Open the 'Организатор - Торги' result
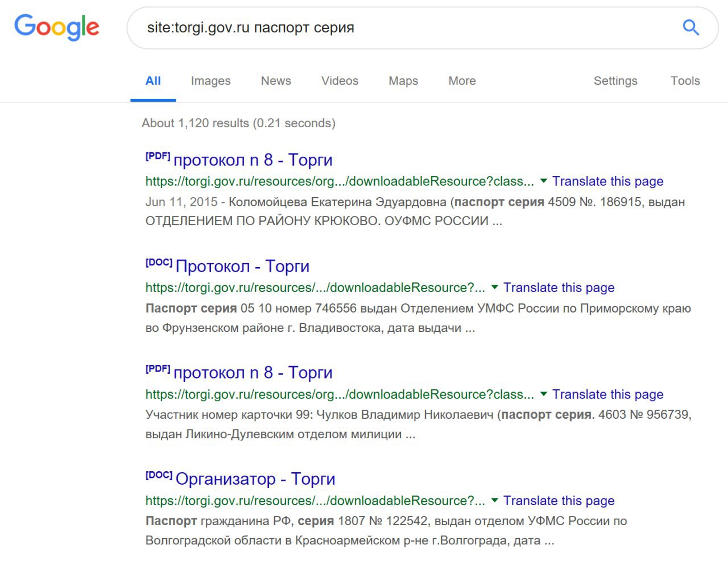 [255, 479]
